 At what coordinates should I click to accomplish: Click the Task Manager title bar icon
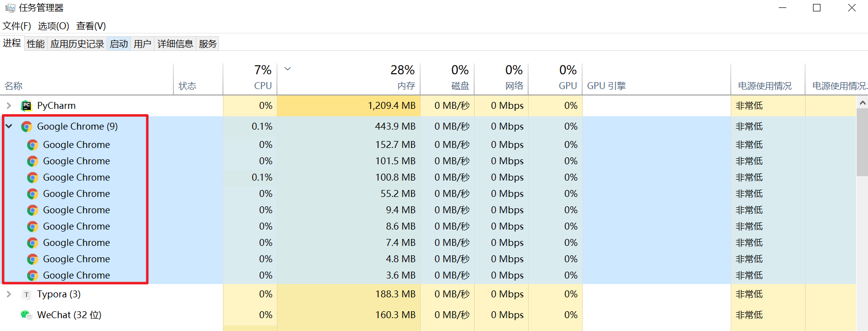pos(10,8)
